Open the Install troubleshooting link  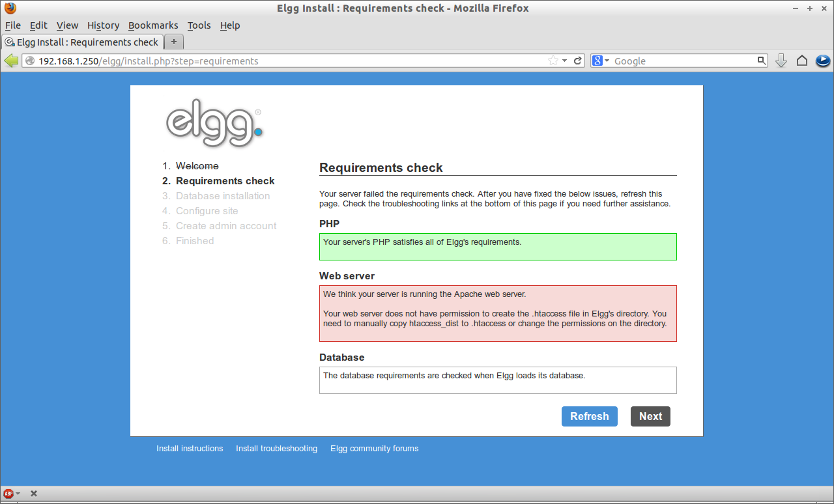(x=276, y=449)
